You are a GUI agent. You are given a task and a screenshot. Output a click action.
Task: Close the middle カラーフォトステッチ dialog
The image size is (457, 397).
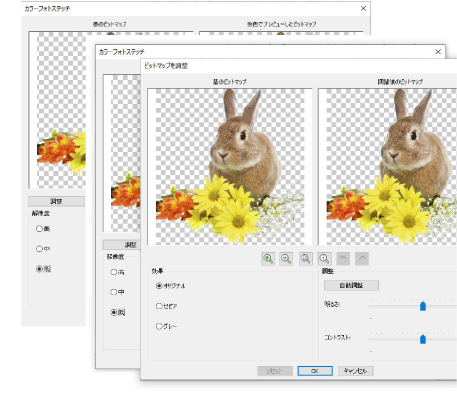coord(438,52)
